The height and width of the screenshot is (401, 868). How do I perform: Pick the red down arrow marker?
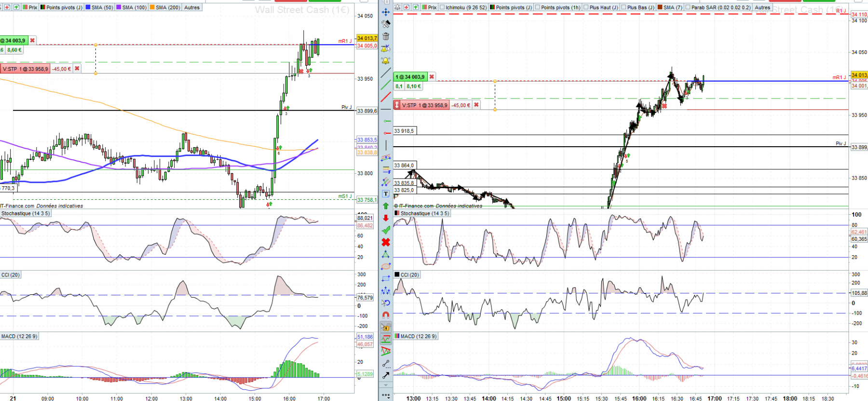[386, 218]
